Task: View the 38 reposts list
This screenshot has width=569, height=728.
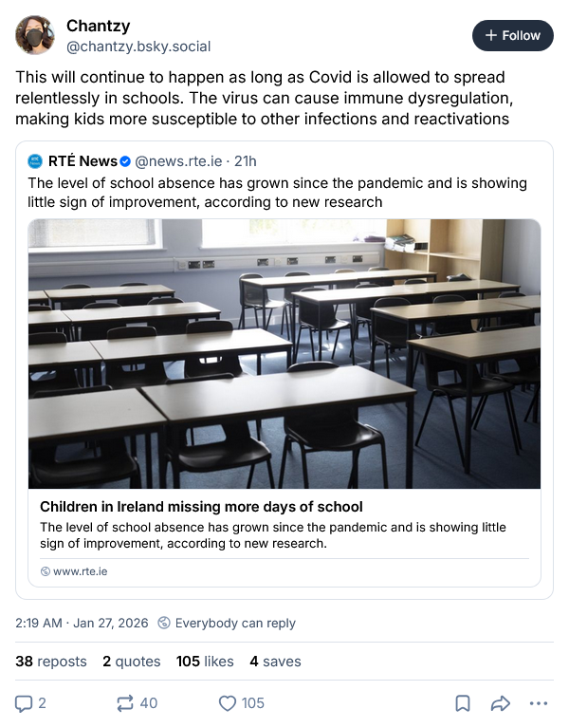Action: [51, 662]
